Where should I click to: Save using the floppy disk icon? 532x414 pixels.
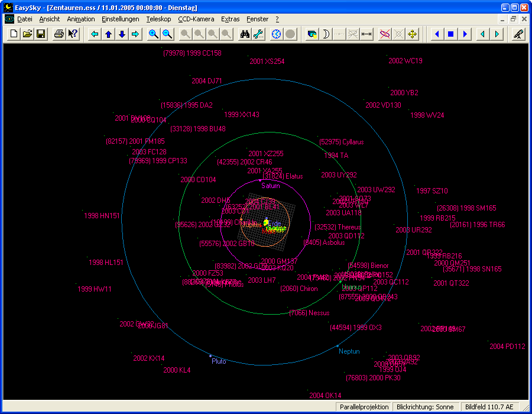tap(41, 34)
